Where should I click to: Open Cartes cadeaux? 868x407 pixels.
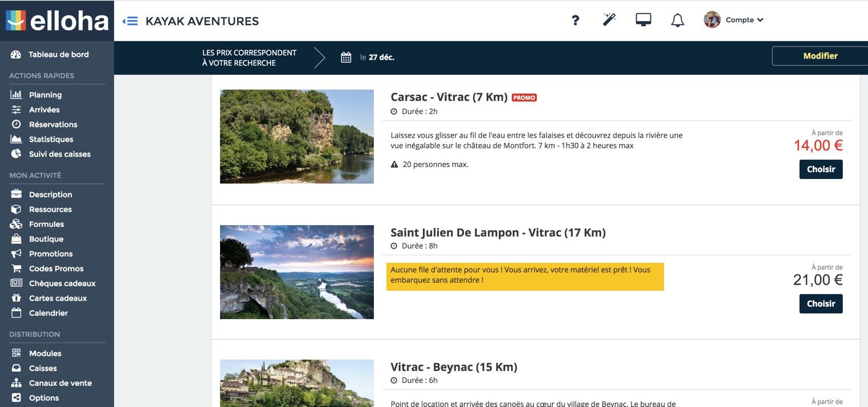click(58, 299)
